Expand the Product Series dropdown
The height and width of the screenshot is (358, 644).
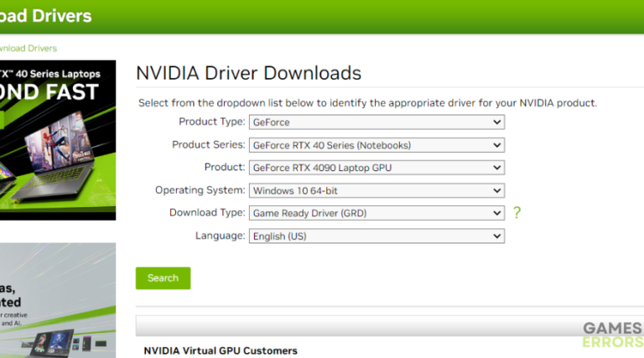(x=377, y=145)
